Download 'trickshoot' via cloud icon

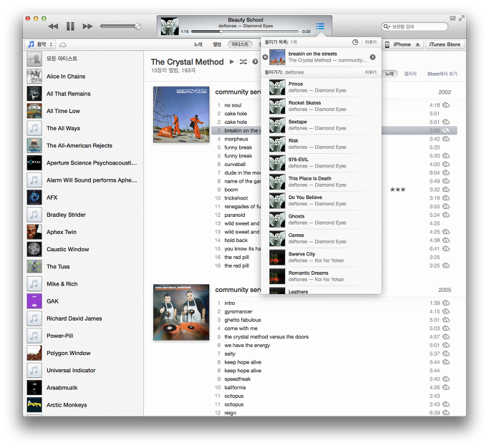pos(446,198)
